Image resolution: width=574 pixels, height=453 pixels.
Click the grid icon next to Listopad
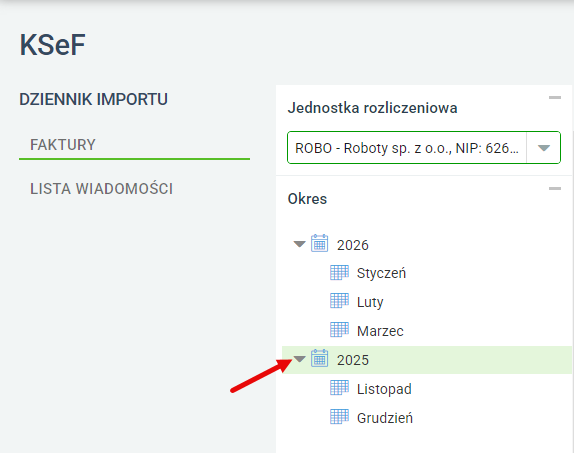pos(339,388)
